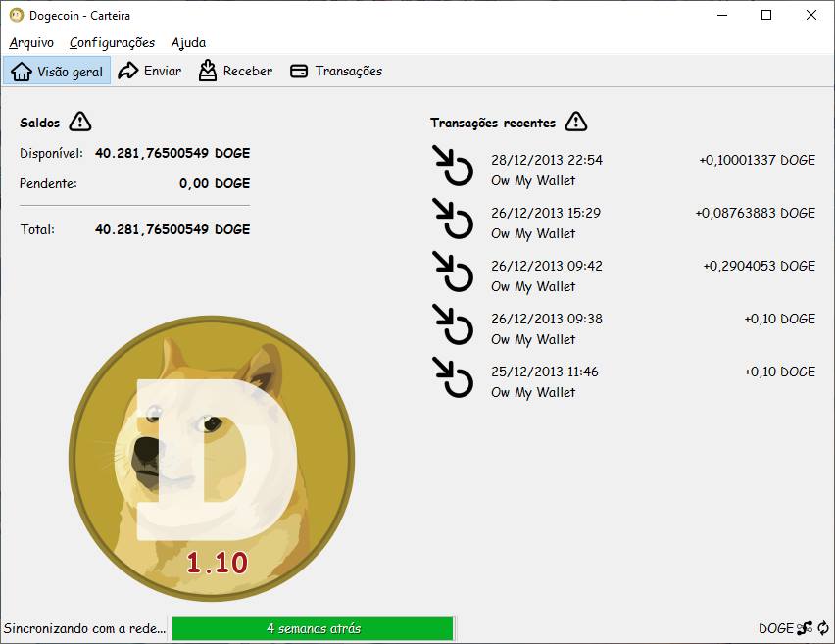
Task: Click the incoming icon for 26/12/2013 09:38
Action: 453,324
